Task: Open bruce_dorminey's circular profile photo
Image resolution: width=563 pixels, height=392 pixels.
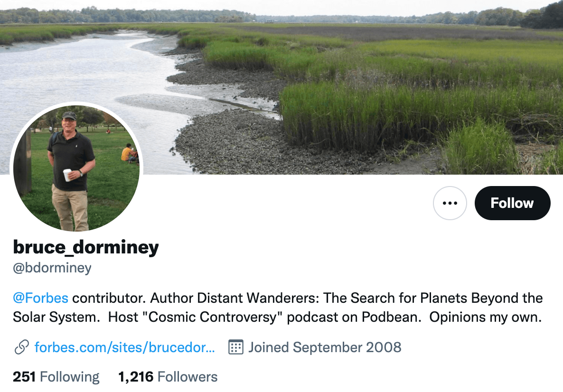Action: (x=76, y=168)
